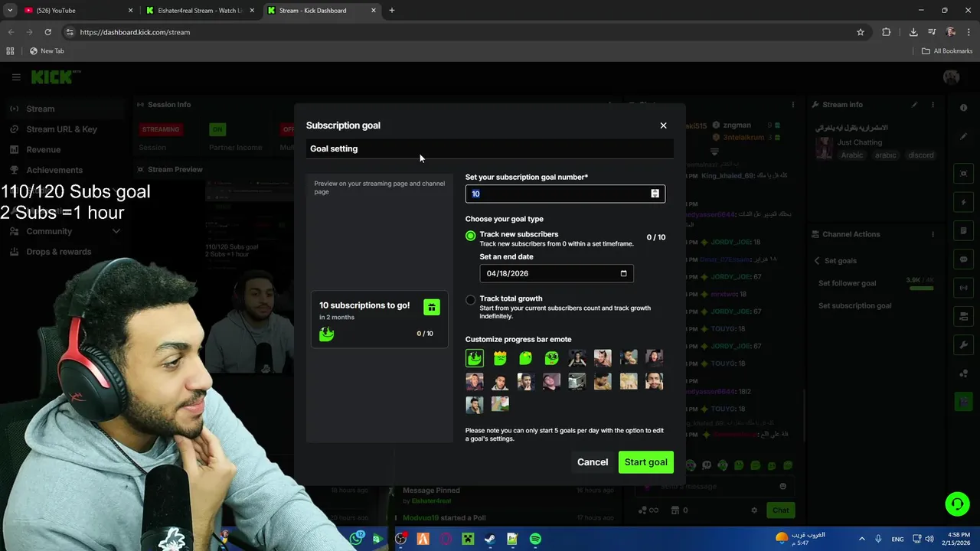The width and height of the screenshot is (980, 551).
Task: Click the end date field 04/18/2026
Action: 556,273
